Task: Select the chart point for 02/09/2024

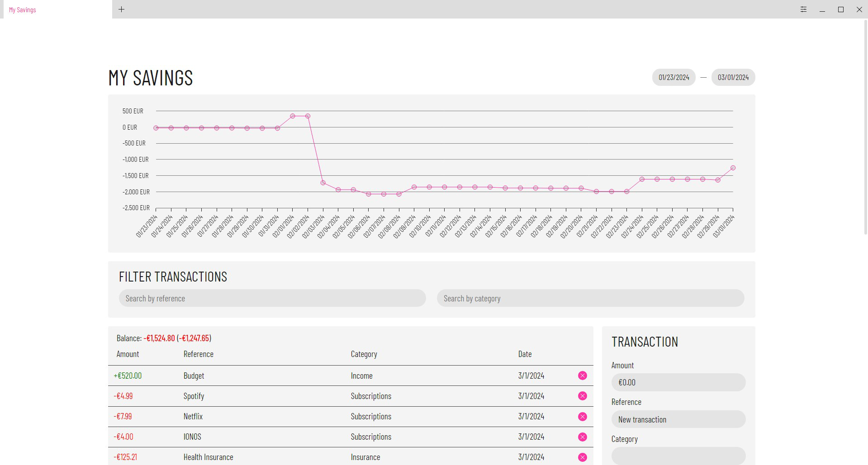Action: tap(414, 187)
